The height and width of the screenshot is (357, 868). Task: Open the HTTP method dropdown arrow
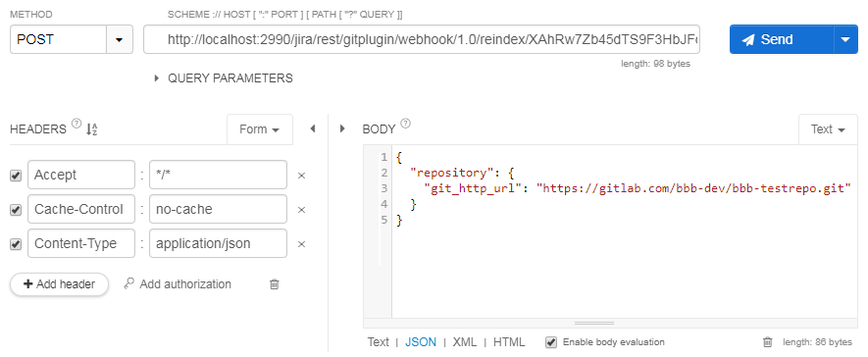119,40
